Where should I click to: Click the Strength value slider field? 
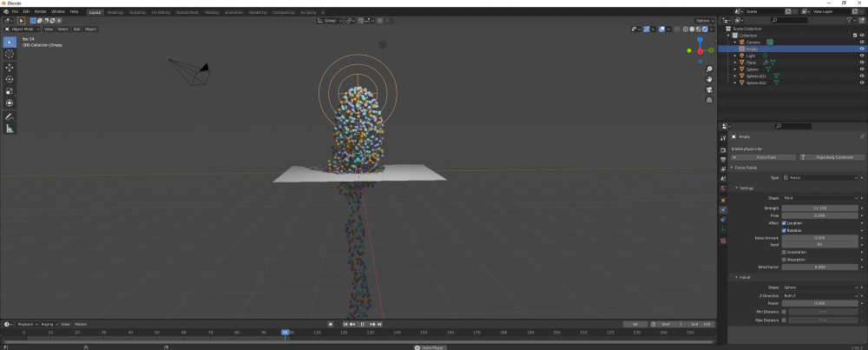pyautogui.click(x=819, y=208)
